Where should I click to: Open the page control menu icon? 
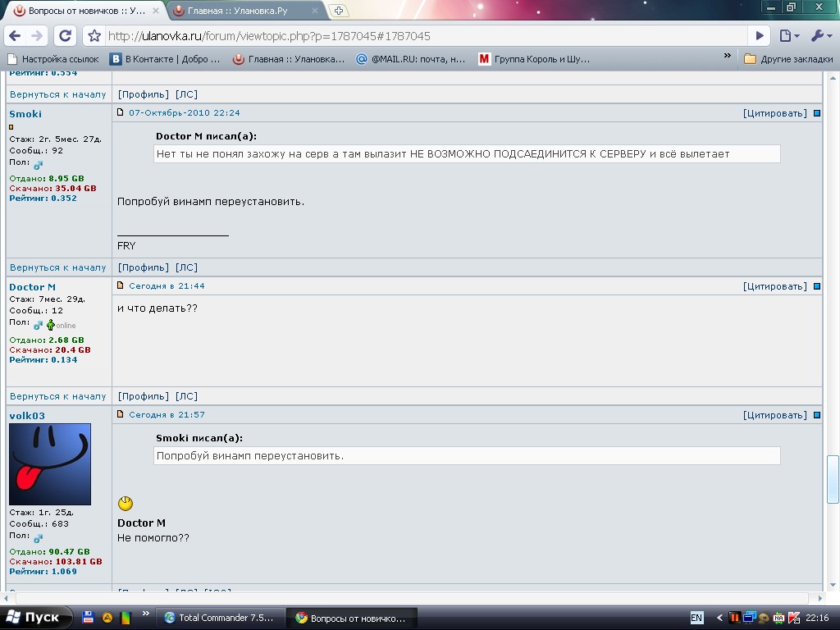(789, 36)
